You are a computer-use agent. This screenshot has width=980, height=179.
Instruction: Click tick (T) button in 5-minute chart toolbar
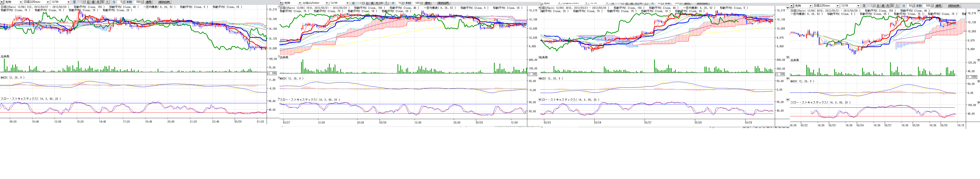(x=107, y=2)
